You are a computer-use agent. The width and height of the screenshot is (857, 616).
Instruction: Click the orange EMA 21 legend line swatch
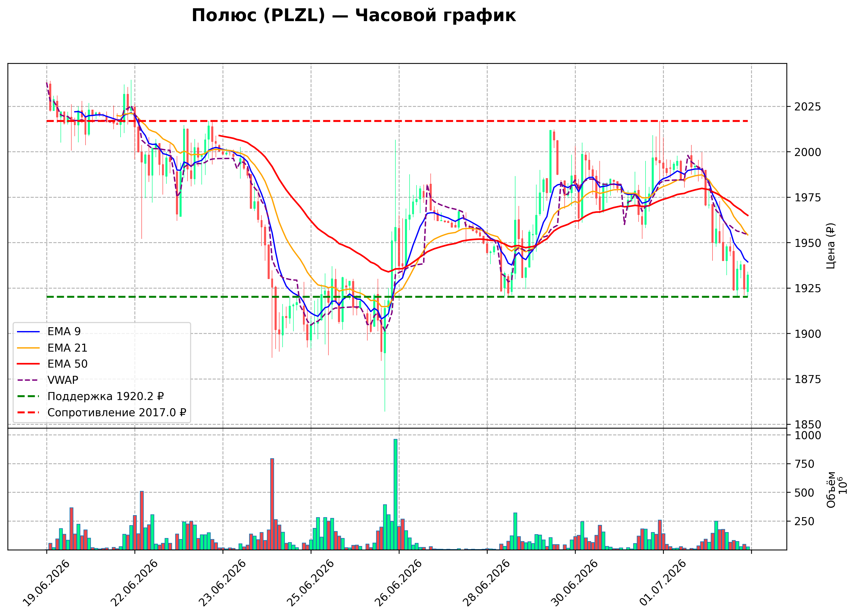click(28, 348)
